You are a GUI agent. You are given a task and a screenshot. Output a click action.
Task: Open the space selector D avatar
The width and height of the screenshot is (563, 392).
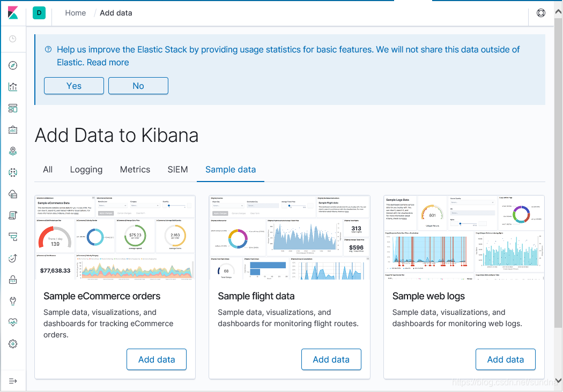39,13
